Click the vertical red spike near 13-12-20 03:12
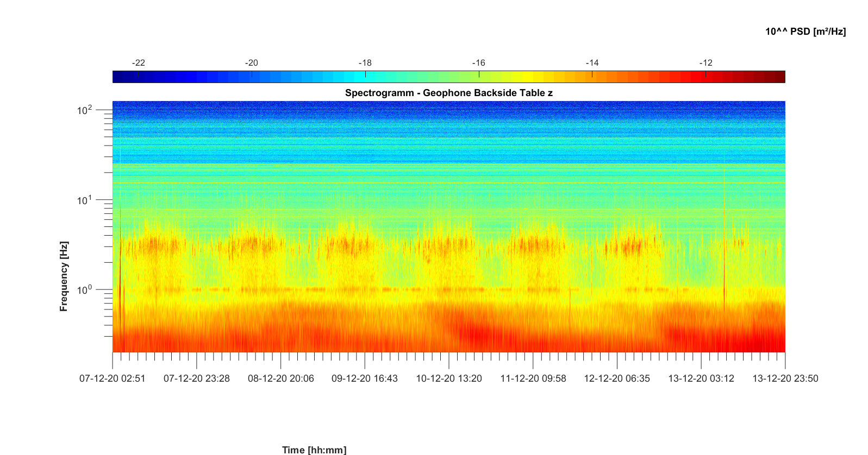Image resolution: width=868 pixels, height=455 pixels. tap(724, 239)
